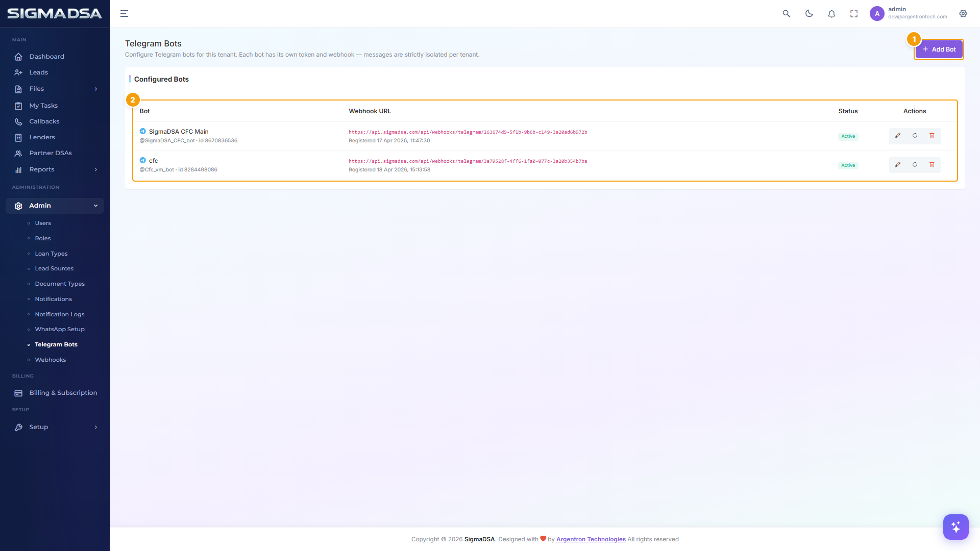
Task: Click the Lenders building icon
Action: click(18, 138)
